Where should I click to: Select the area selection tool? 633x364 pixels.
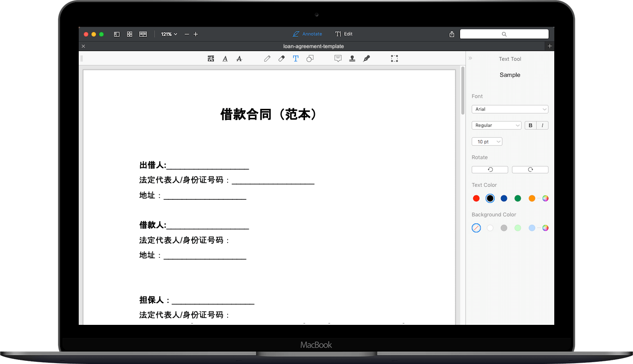pyautogui.click(x=395, y=58)
